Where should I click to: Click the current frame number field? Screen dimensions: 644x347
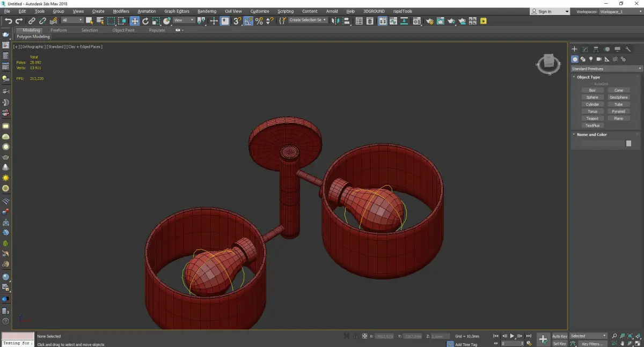[513, 344]
